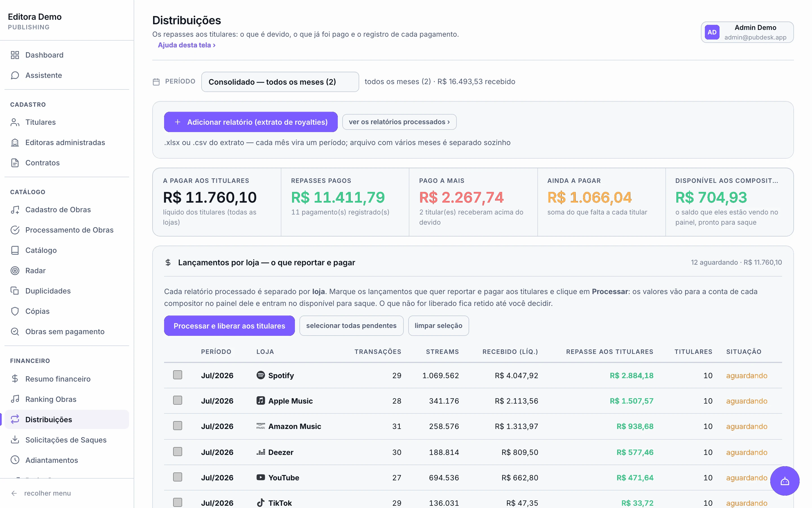Click the aguardando status in Deezer row
This screenshot has height=508, width=812.
pos(747,452)
